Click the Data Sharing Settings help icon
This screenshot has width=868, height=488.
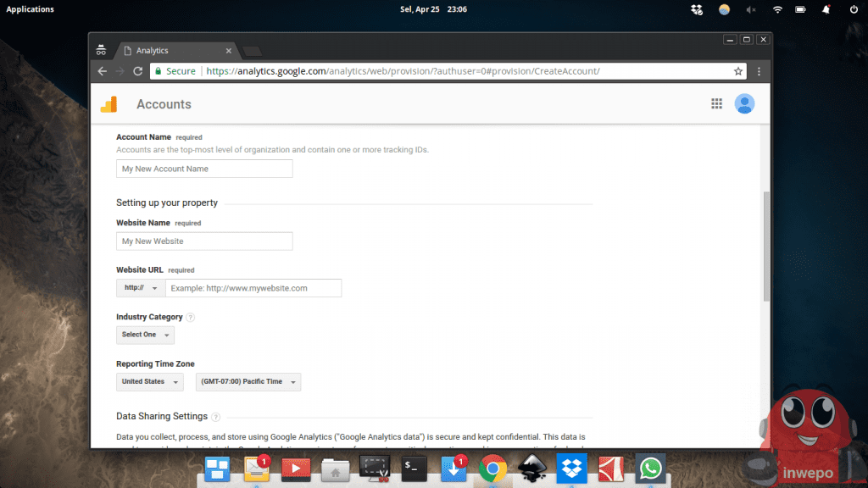(x=216, y=417)
